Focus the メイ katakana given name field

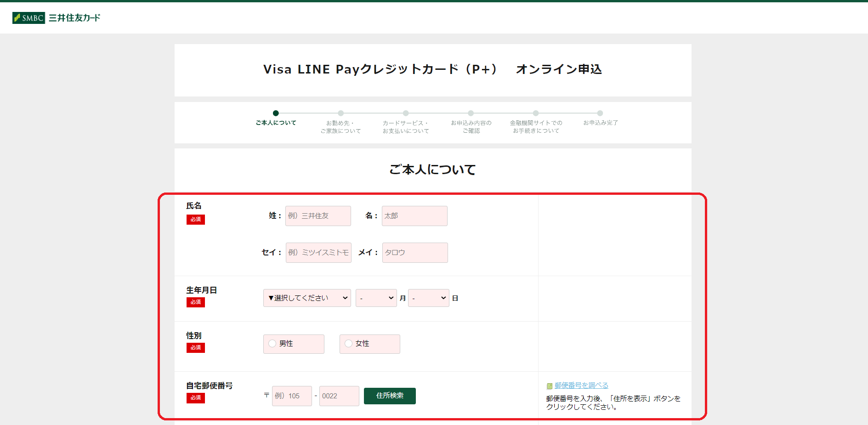pyautogui.click(x=415, y=253)
